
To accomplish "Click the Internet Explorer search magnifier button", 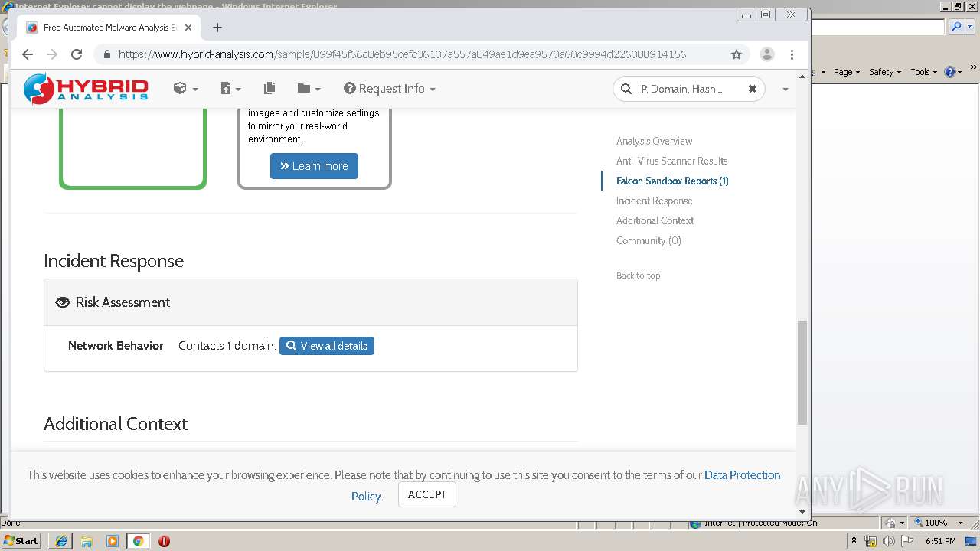I will coord(956,27).
